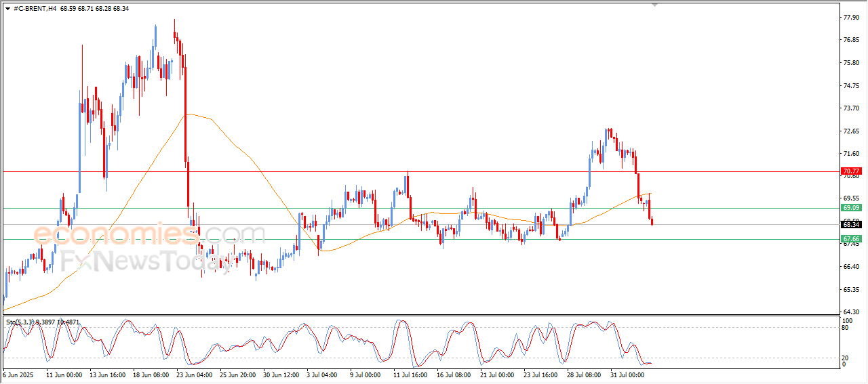
Task: Click the 18 Jun 08:00 time label
Action: point(151,374)
